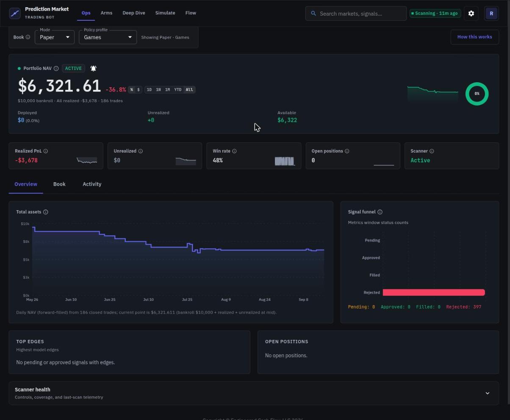Select the 1W time range
Viewport: 510px width, 420px height.
158,89
